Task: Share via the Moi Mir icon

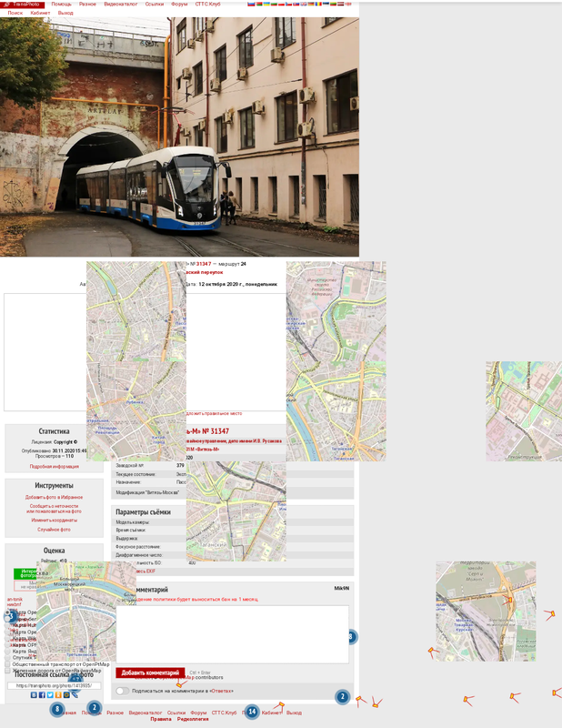Action: tap(66, 695)
